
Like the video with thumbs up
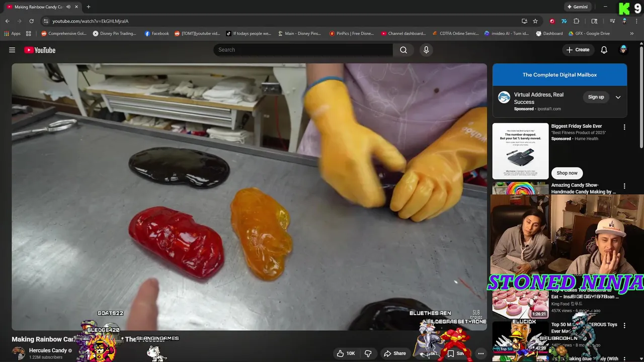coord(346,353)
